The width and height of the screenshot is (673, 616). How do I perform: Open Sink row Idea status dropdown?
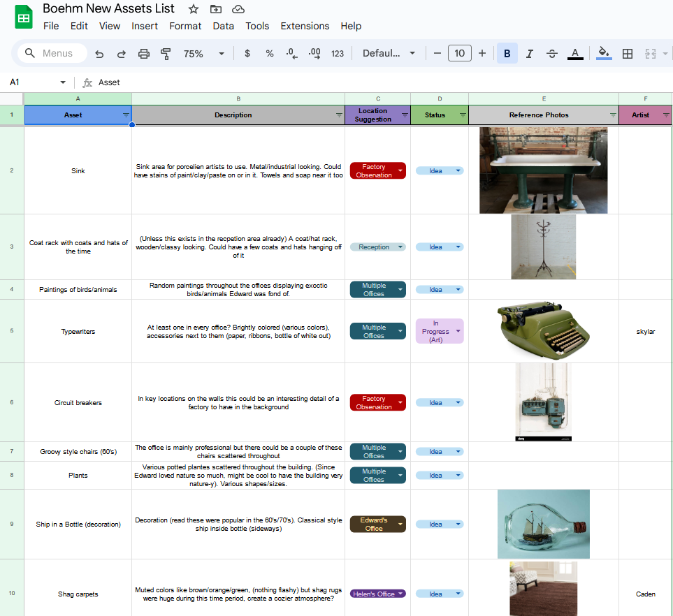click(x=440, y=170)
